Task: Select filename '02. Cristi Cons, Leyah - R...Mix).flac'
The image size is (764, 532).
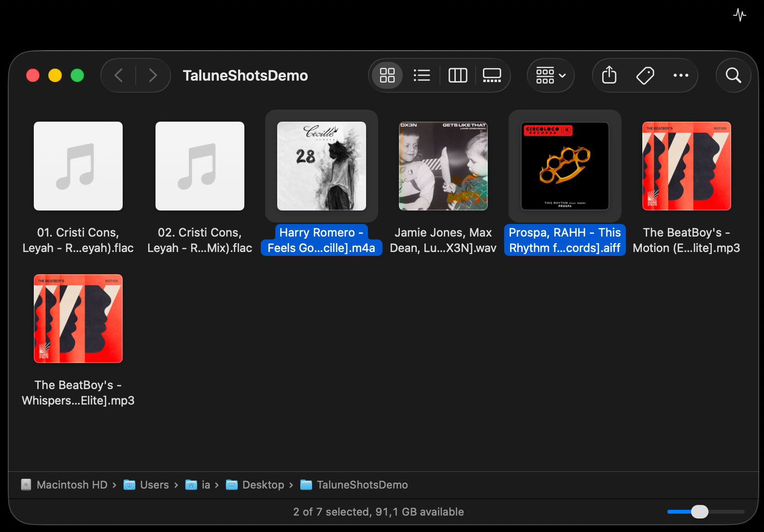Action: click(x=200, y=240)
